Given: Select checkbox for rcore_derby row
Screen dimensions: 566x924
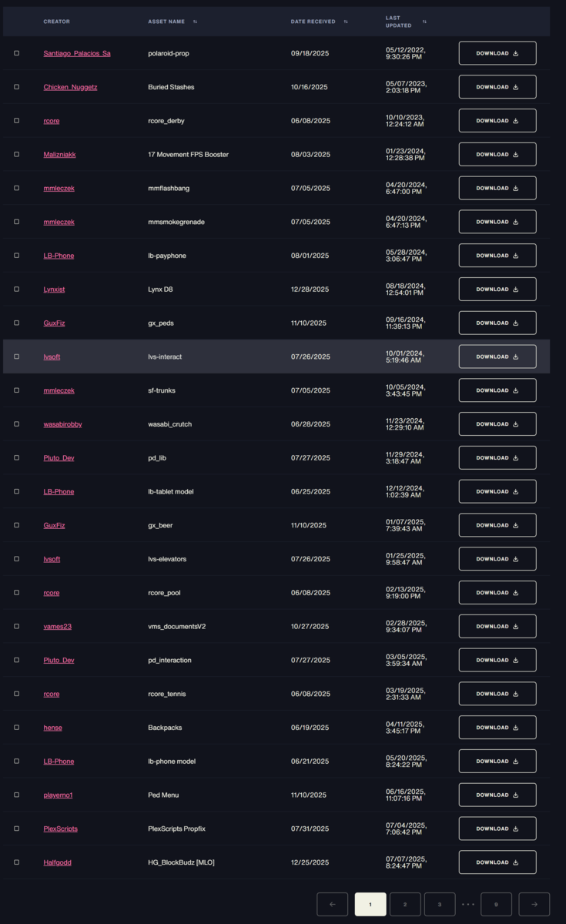Looking at the screenshot, I should [16, 121].
